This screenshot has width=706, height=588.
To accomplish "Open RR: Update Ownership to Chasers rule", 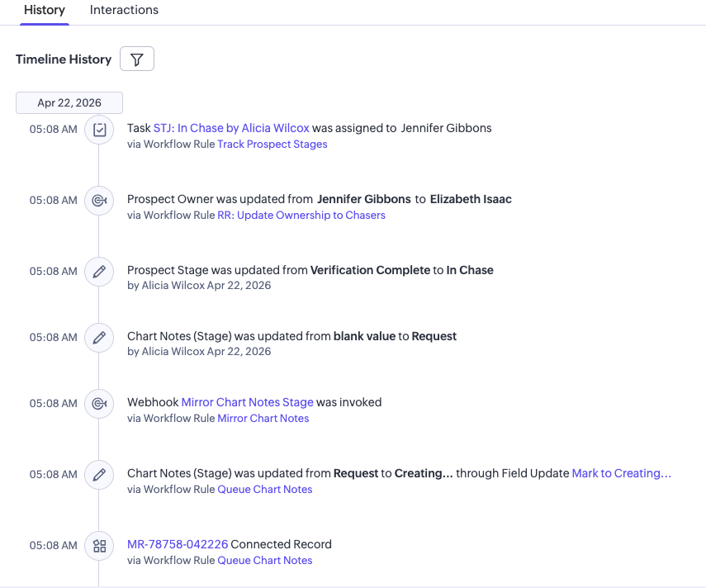I will 301,216.
